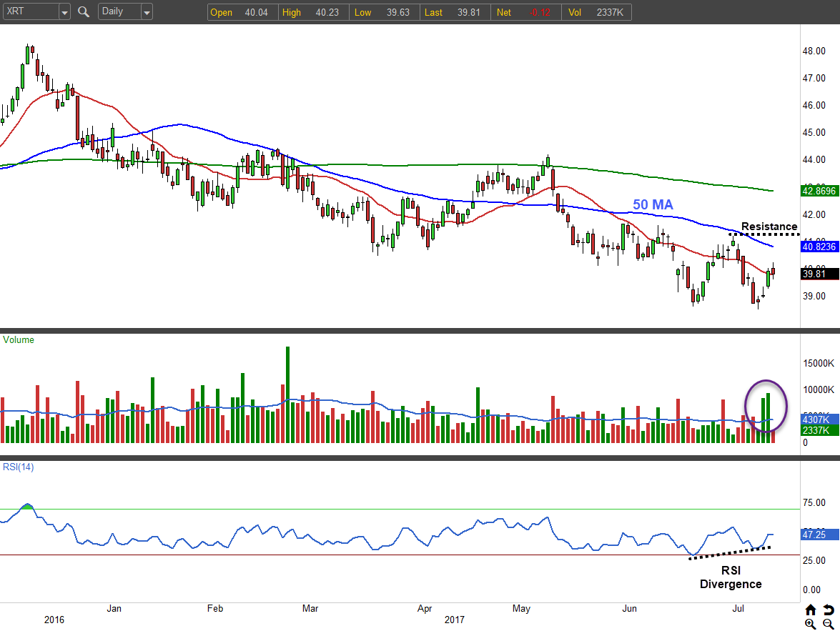Click the 47.25 RSI value tag
The width and height of the screenshot is (840, 631).
pyautogui.click(x=816, y=535)
